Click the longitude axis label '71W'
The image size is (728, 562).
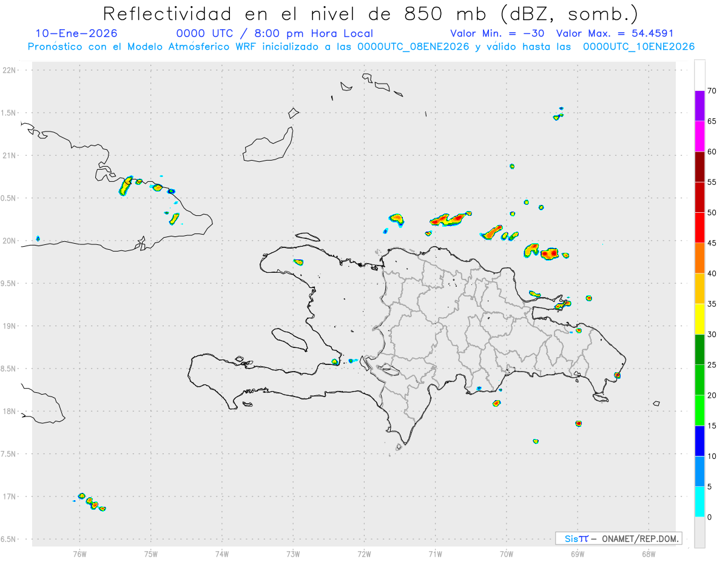435,554
